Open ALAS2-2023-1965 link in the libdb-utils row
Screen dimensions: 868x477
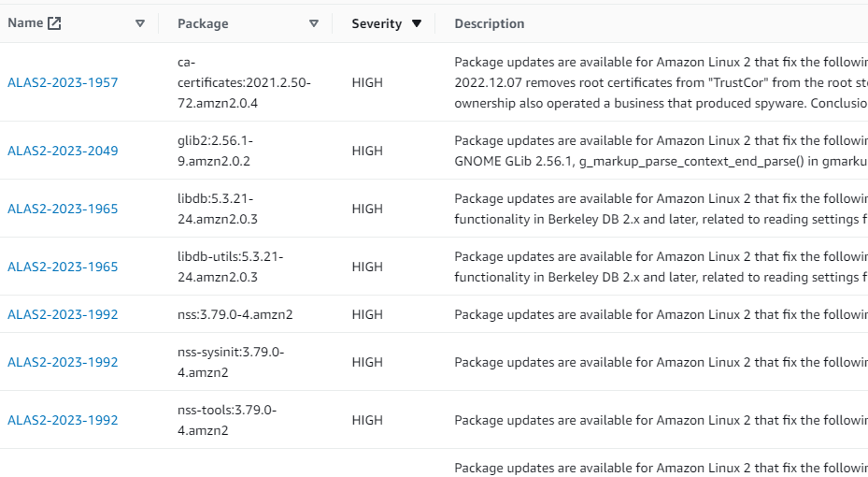tap(63, 267)
